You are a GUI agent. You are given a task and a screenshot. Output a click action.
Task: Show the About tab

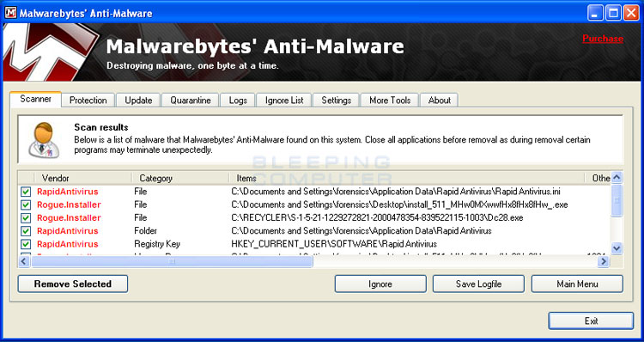(x=440, y=101)
